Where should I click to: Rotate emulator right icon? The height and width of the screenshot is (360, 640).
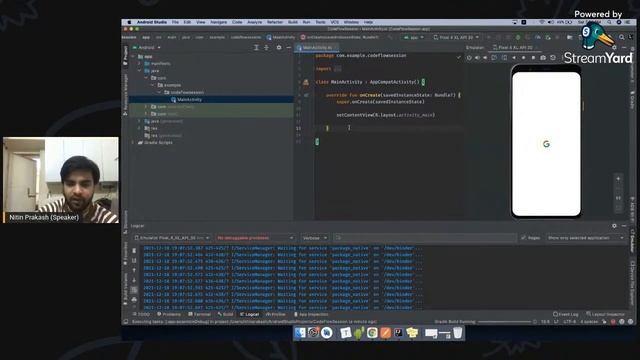[x=504, y=58]
